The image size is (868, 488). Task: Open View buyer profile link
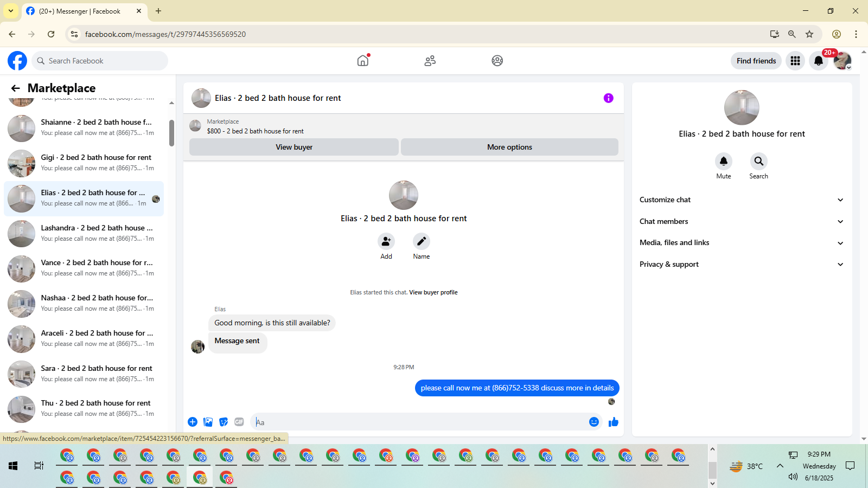[x=433, y=292]
